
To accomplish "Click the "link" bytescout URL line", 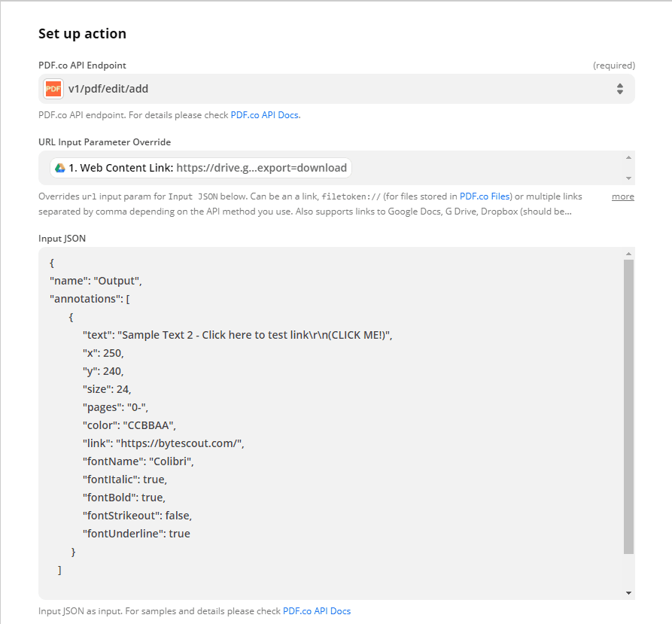I will click(x=163, y=443).
